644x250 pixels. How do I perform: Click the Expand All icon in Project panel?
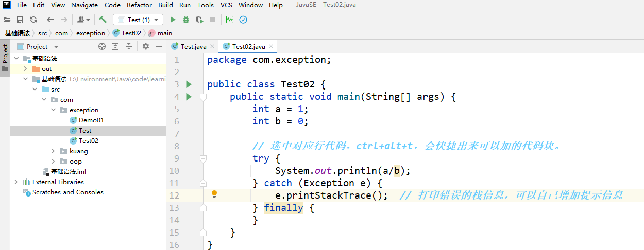coord(115,46)
